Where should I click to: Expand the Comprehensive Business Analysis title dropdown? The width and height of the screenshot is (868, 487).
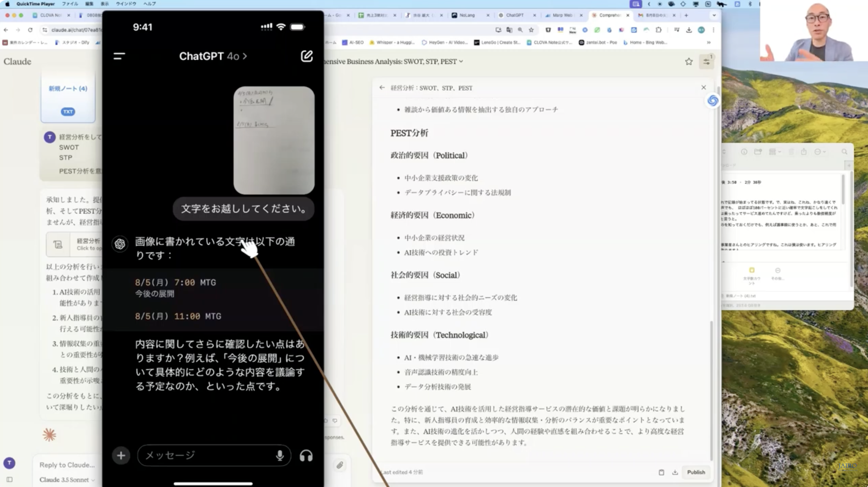point(461,62)
